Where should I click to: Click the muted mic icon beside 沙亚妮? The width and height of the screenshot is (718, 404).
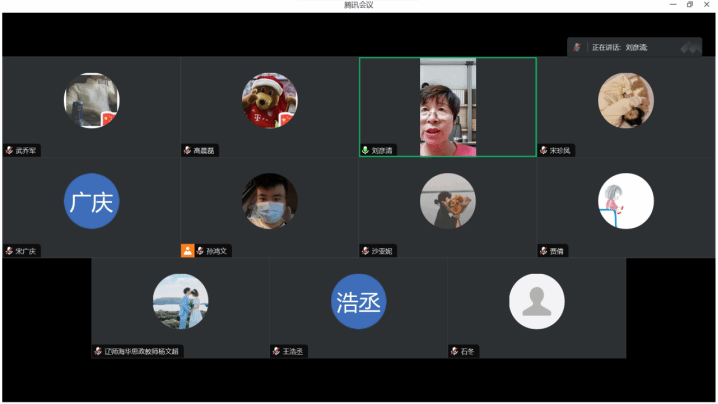click(x=366, y=251)
